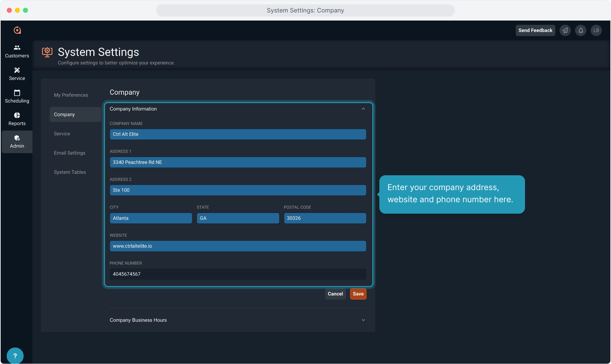The width and height of the screenshot is (611, 364).
Task: Open the LB user avatar menu
Action: coord(596,30)
